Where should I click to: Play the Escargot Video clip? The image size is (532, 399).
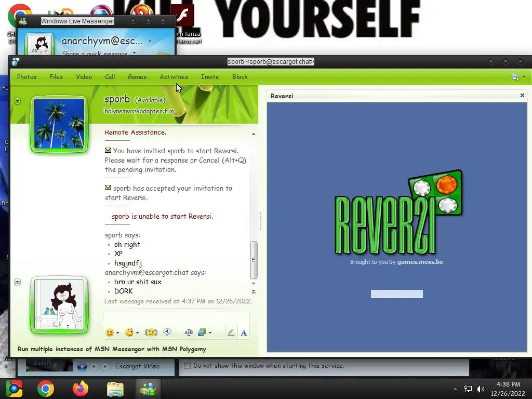[82, 366]
